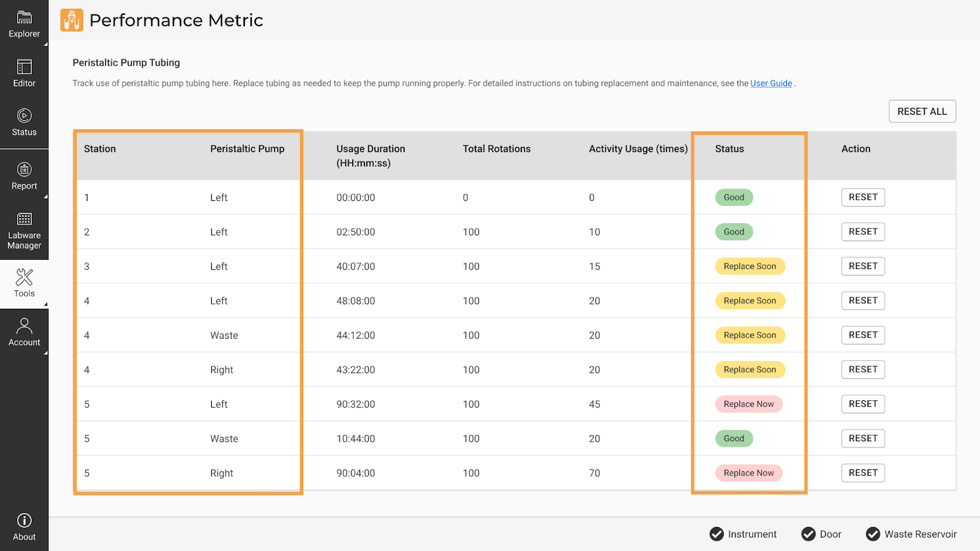Click the Door status checkmark
The image size is (980, 551).
tap(809, 534)
